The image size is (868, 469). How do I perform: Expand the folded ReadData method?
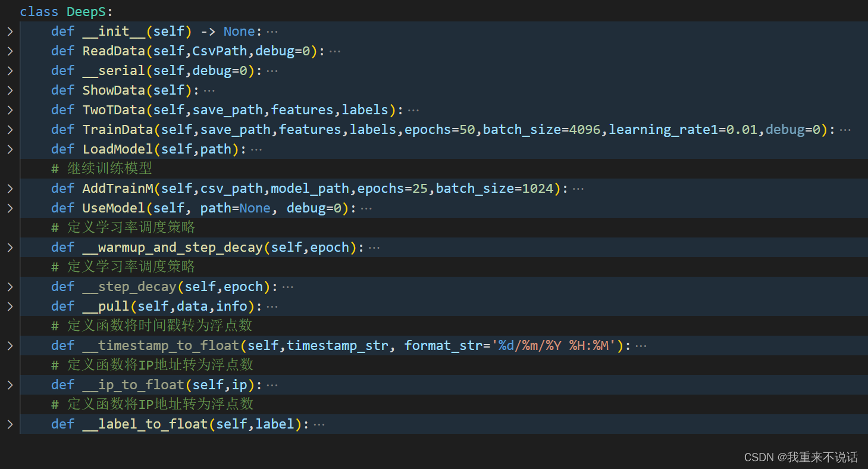point(10,51)
